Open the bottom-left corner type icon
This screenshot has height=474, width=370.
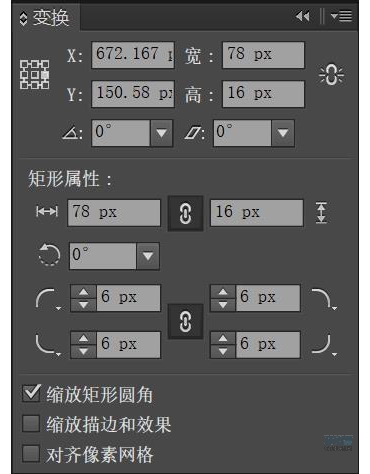48,345
